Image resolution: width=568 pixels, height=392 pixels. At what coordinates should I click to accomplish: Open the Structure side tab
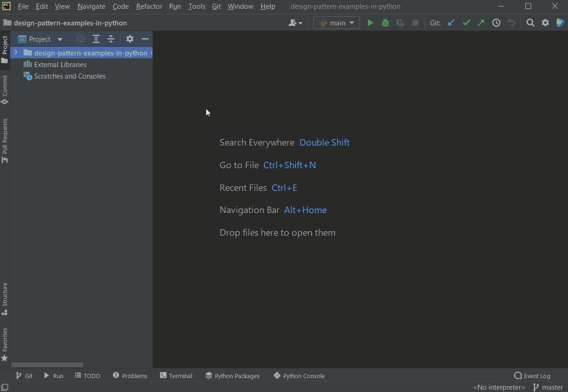pyautogui.click(x=5, y=299)
